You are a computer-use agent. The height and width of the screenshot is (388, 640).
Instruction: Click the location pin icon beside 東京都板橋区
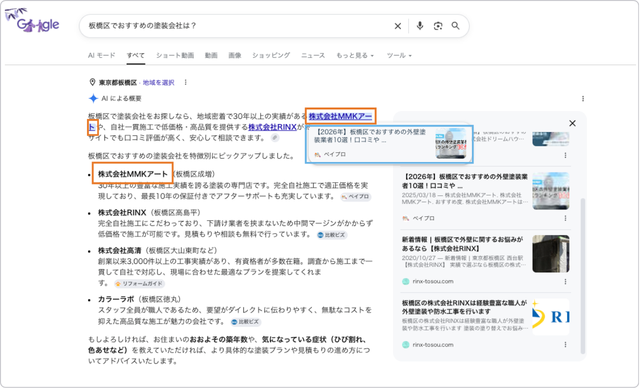pos(92,82)
